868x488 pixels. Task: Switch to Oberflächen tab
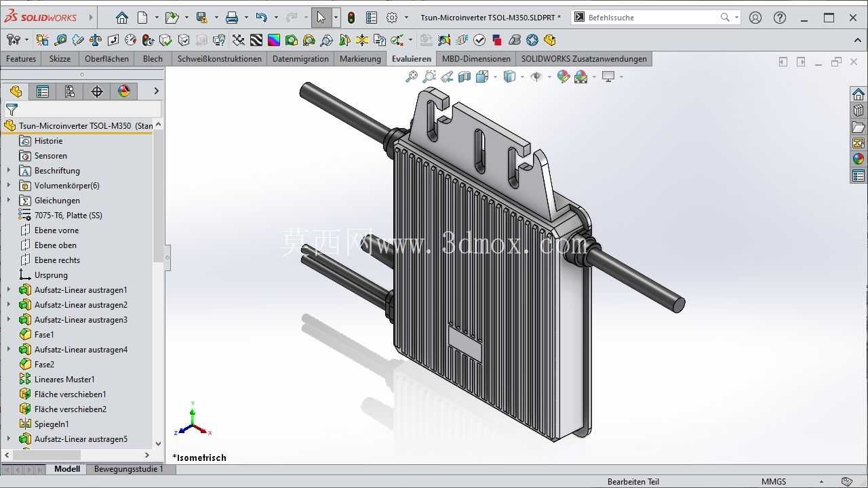click(x=106, y=59)
